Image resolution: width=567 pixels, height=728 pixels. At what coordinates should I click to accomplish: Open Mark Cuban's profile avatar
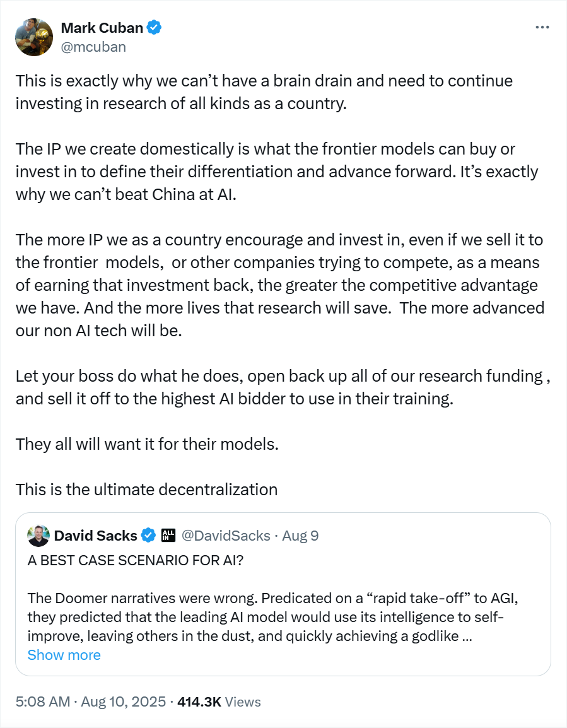click(33, 37)
